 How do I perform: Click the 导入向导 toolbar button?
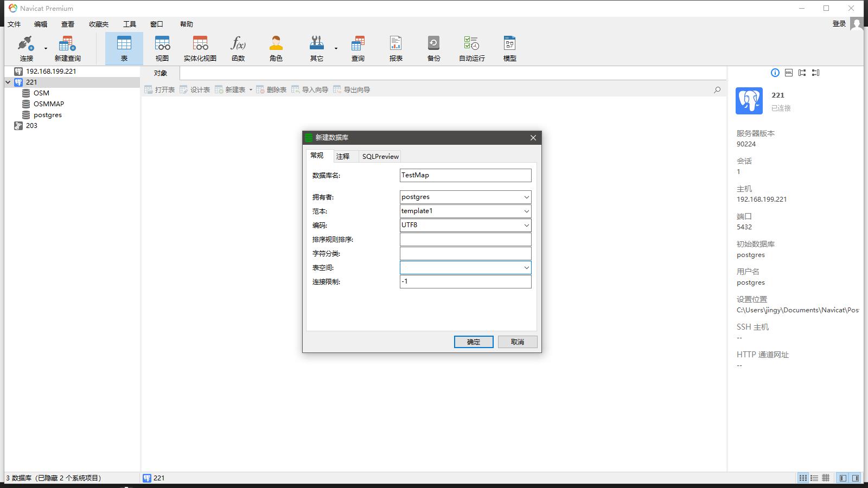tap(310, 89)
